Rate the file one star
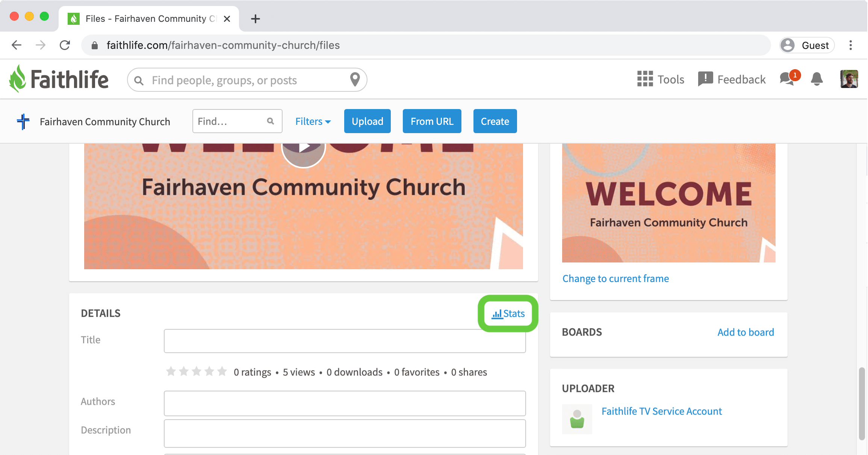Screen dimensions: 868x455 [x=171, y=372]
